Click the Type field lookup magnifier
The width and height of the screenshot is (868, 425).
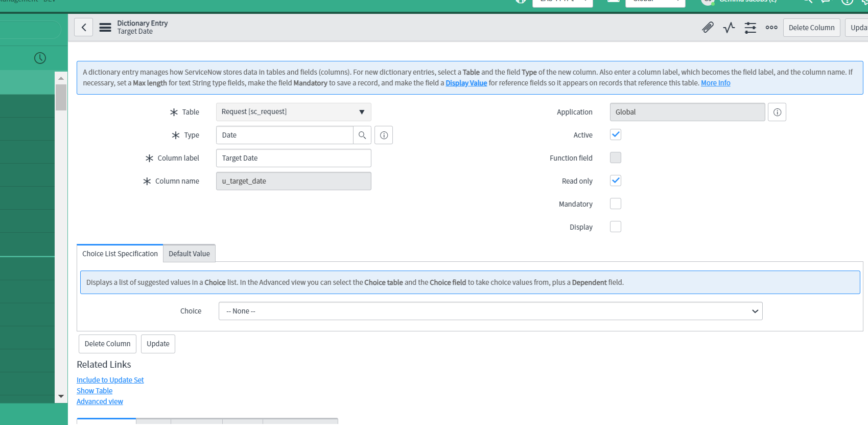[362, 135]
